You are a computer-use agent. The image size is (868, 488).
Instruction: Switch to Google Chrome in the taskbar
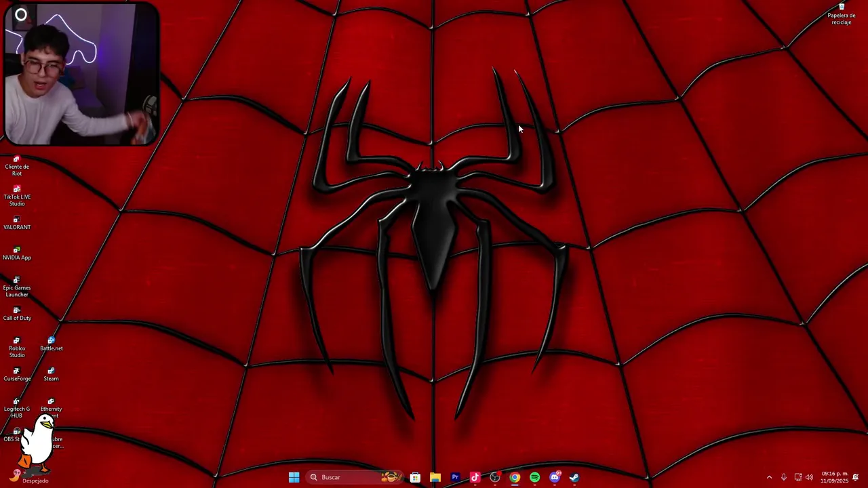click(515, 477)
